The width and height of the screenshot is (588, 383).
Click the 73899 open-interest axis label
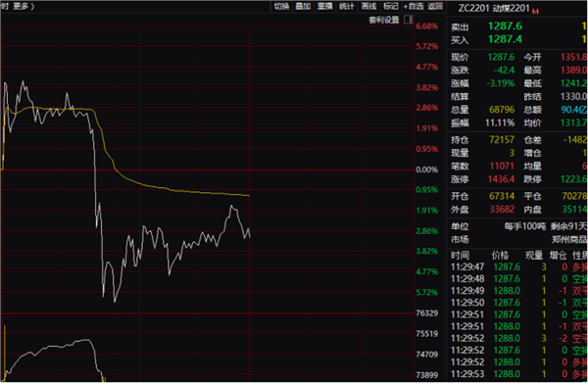[426, 375]
